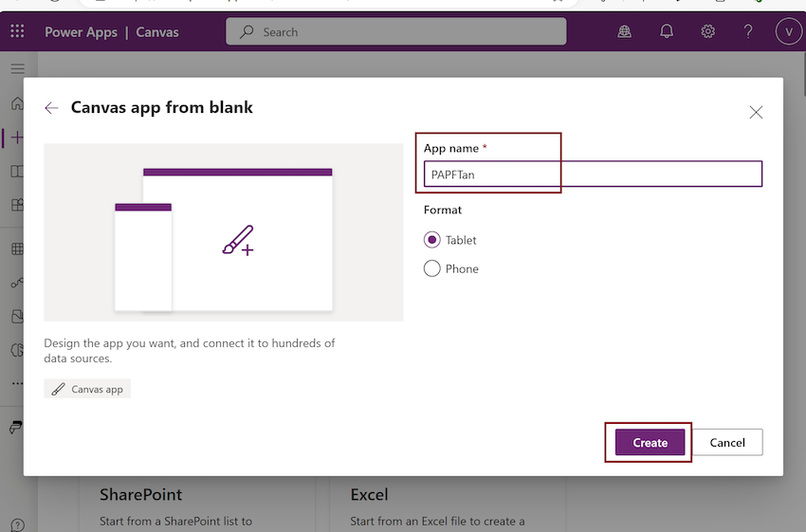Screen dimensions: 806x532
Task: Click the Create plus icon in sidebar
Action: coord(17,138)
